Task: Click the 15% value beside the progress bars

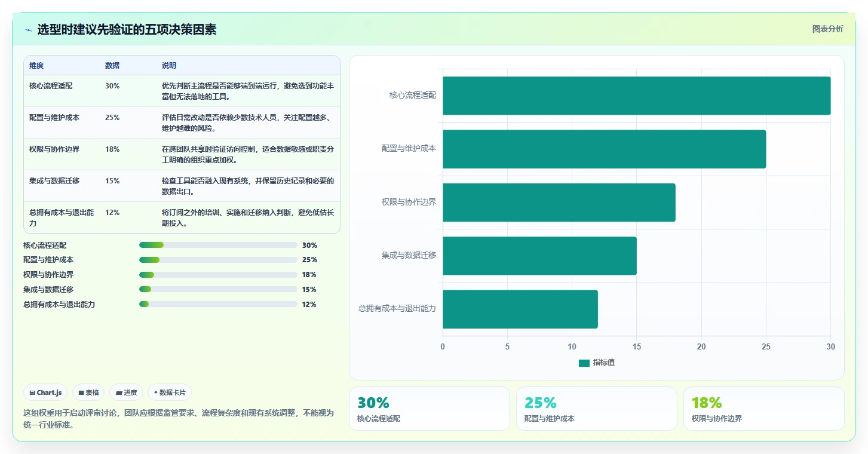Action: coord(309,290)
